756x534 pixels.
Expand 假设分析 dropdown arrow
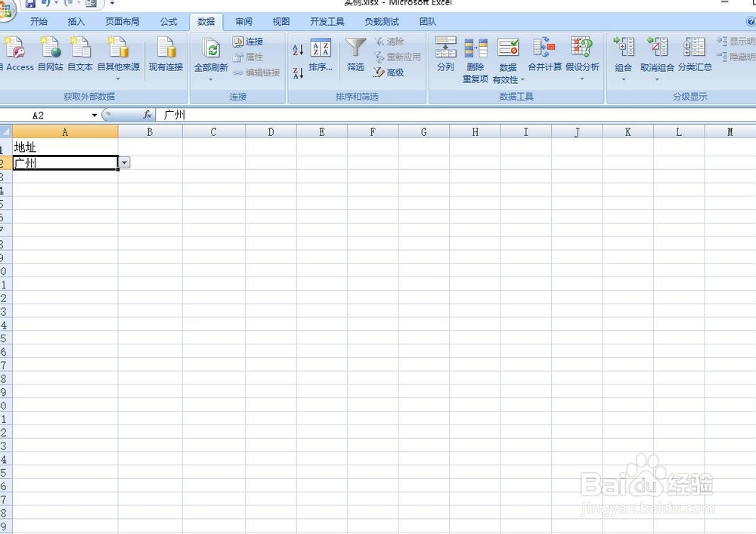[x=582, y=79]
